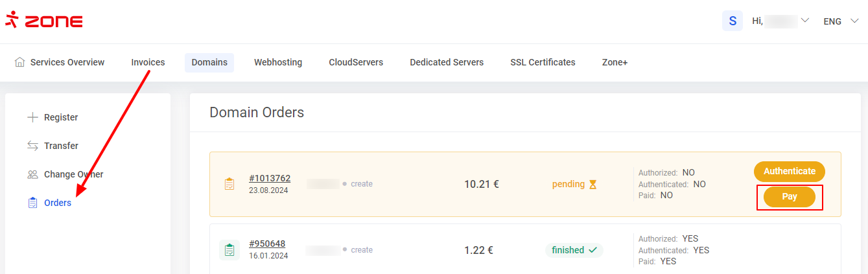Click the Services Overview home icon
Screen dimensions: 868x274
[20, 62]
